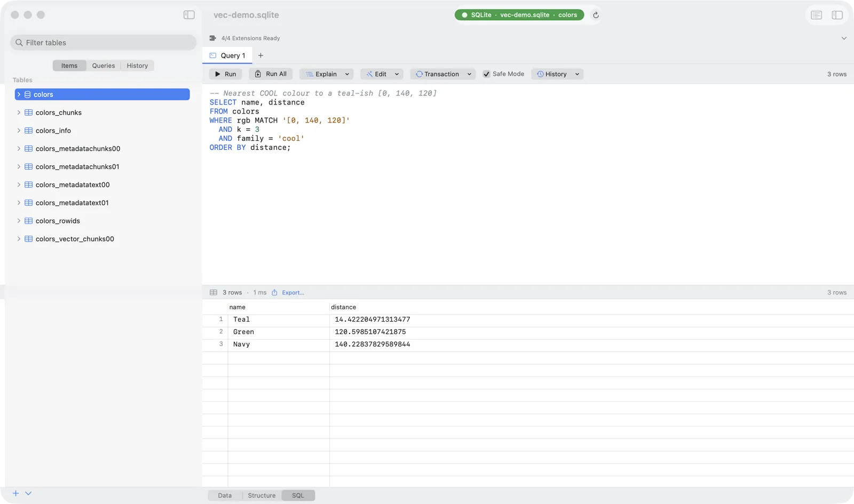Click the results grid icon

pyautogui.click(x=213, y=292)
